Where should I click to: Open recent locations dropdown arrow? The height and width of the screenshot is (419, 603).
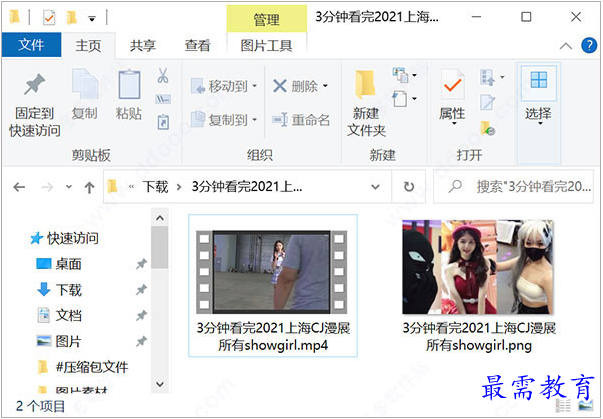point(69,187)
